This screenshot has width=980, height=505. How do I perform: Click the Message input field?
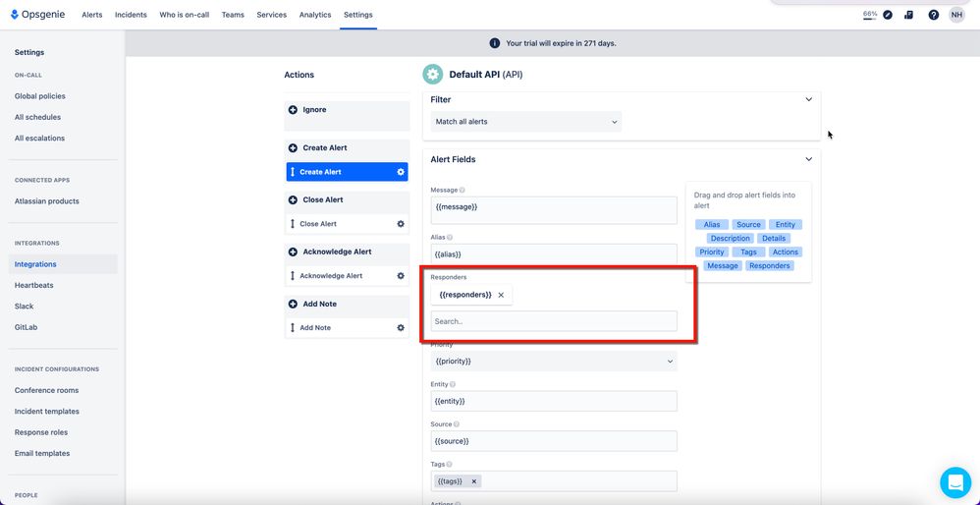(554, 210)
